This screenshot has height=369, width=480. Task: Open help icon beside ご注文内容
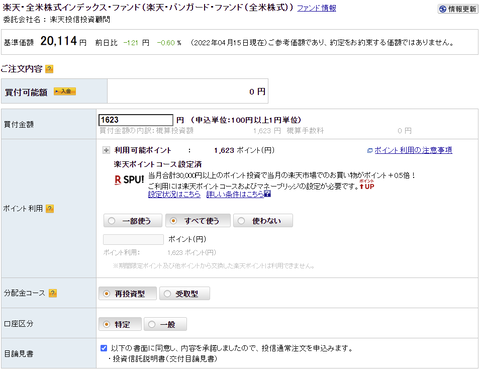[49, 69]
